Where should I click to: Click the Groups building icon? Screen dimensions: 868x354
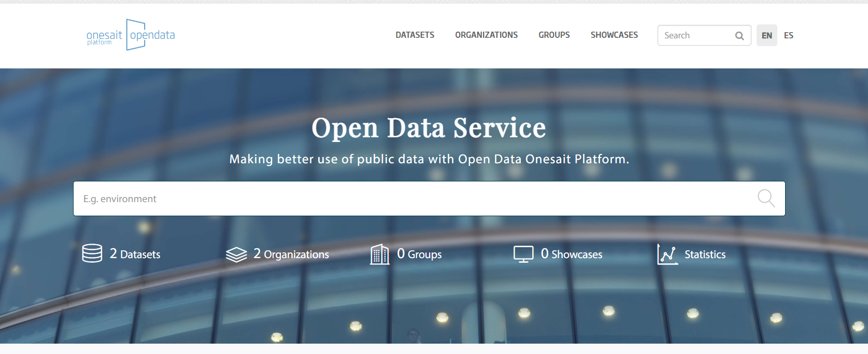(x=380, y=254)
